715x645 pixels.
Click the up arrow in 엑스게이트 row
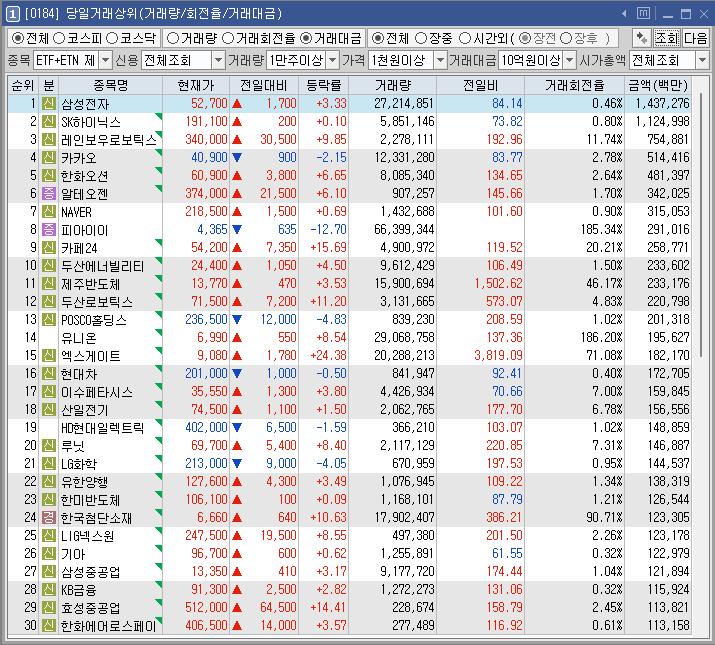[237, 355]
